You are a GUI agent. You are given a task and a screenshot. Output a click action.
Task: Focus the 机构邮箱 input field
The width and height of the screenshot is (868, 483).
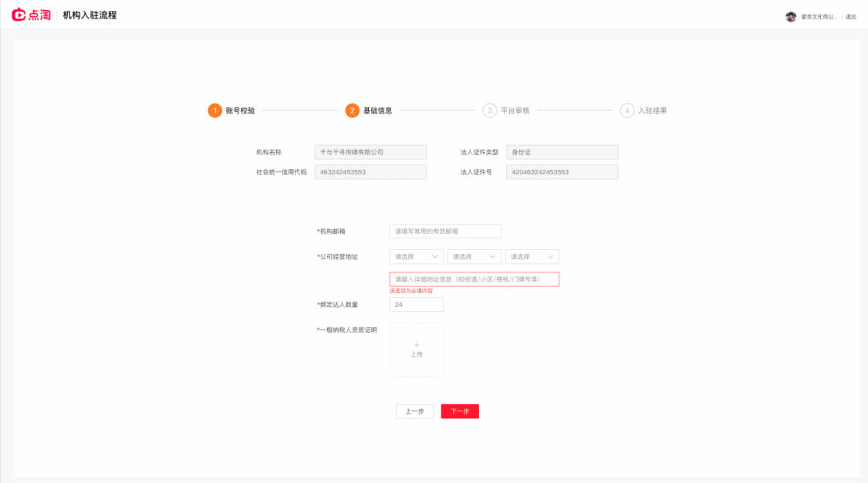point(446,231)
